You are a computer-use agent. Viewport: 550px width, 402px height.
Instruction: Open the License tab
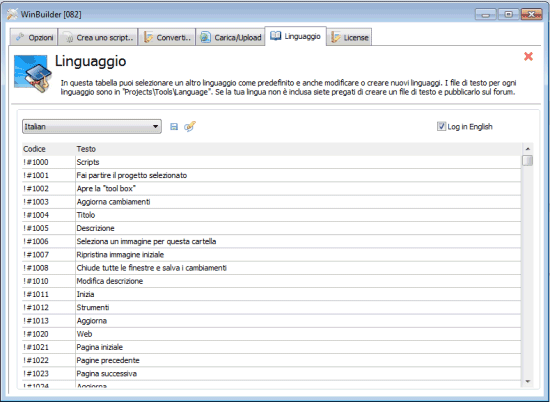349,37
